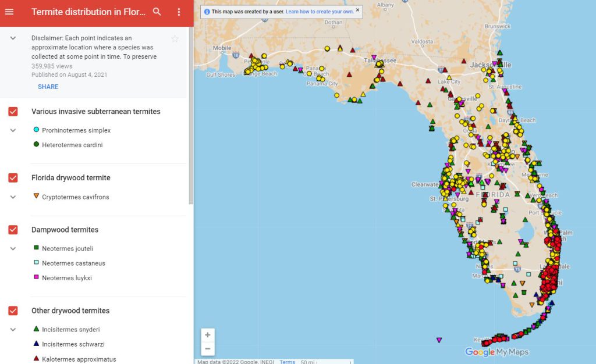Click the search magnifier icon
The image size is (596, 364).
click(x=157, y=12)
